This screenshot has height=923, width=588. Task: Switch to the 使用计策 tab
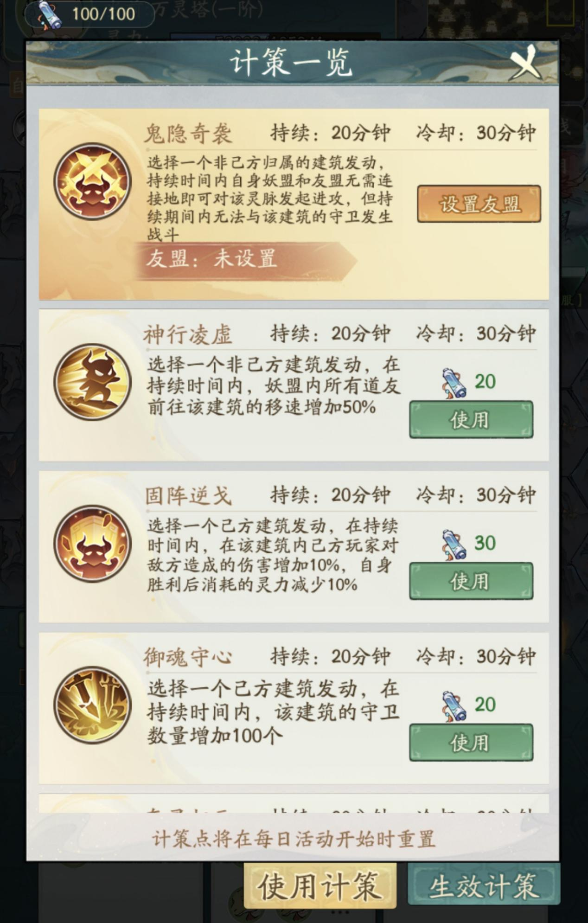point(320,886)
